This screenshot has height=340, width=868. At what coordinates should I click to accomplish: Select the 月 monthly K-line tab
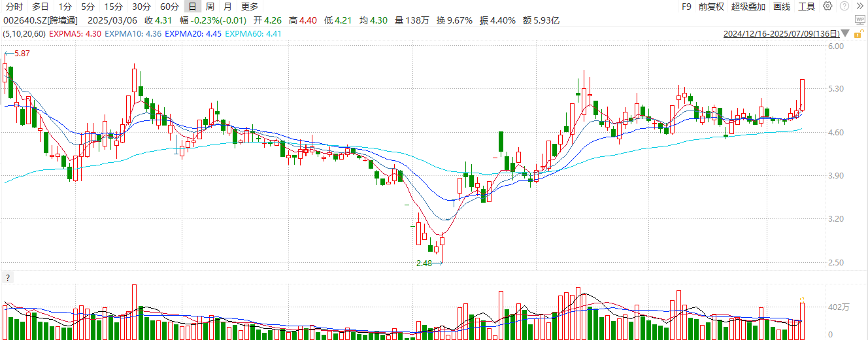pyautogui.click(x=227, y=7)
